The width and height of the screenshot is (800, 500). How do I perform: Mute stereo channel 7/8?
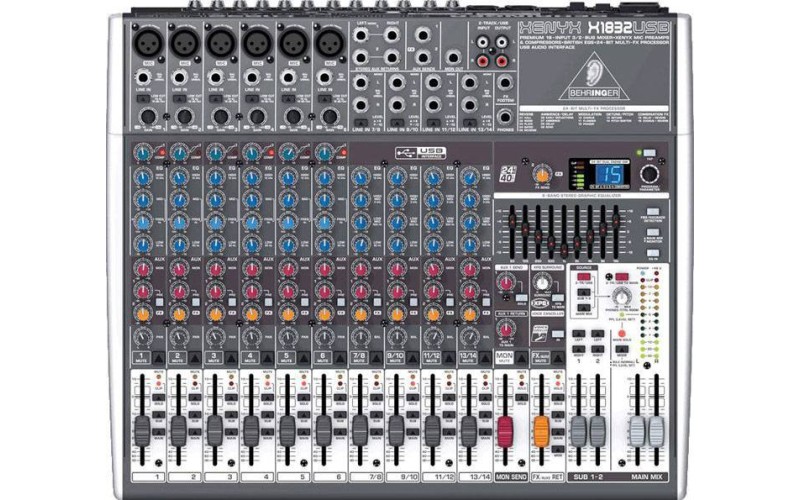(376, 358)
